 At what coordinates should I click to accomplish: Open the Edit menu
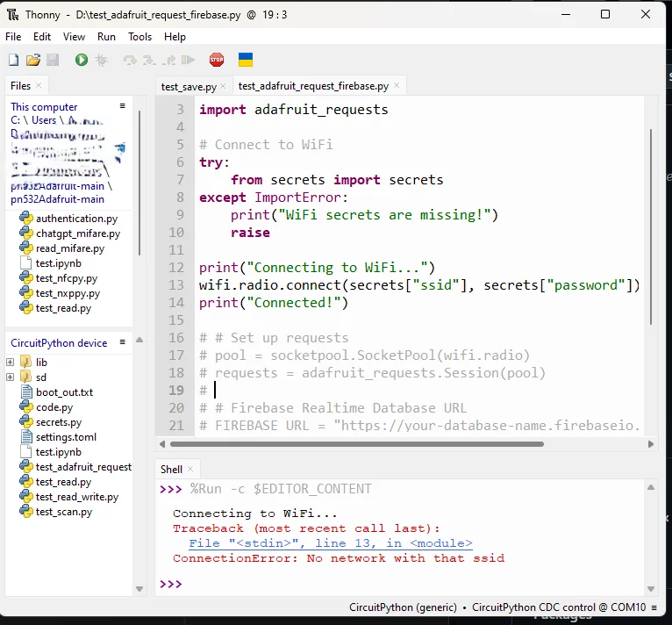pyautogui.click(x=42, y=37)
